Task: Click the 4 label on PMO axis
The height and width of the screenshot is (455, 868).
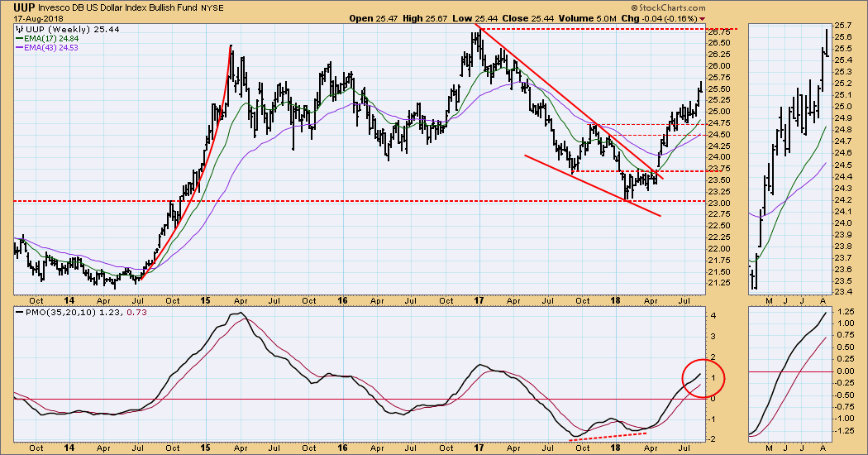Action: pos(713,316)
